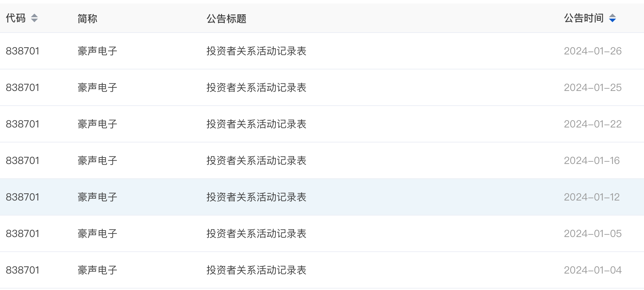Viewport: 644px width, 290px height.
Task: Click 豪声电子 in the 2024-01-04 row
Action: [97, 270]
